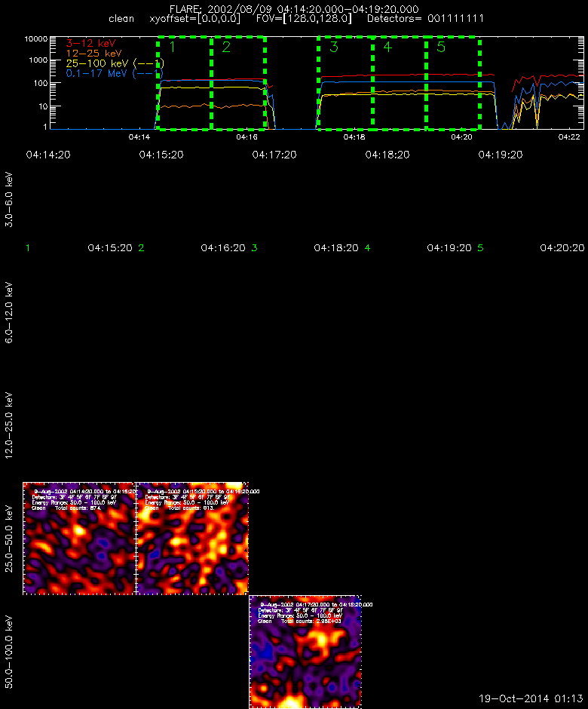Click the 10000 y-axis tick label

click(x=36, y=39)
